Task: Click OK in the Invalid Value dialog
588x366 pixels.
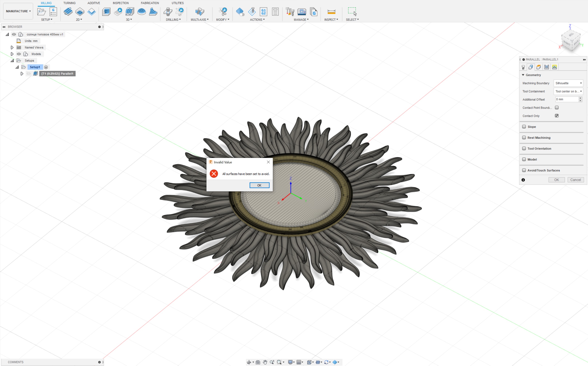Action: pyautogui.click(x=259, y=185)
